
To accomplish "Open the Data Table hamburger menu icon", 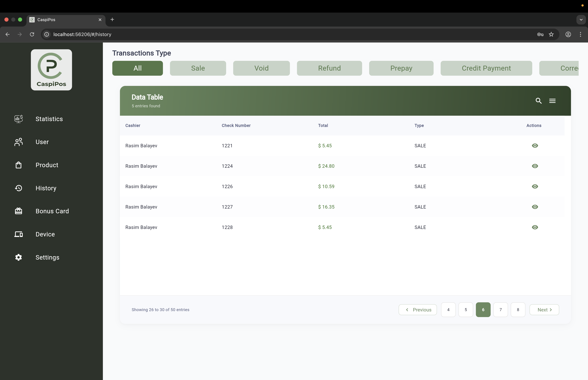I will click(552, 101).
